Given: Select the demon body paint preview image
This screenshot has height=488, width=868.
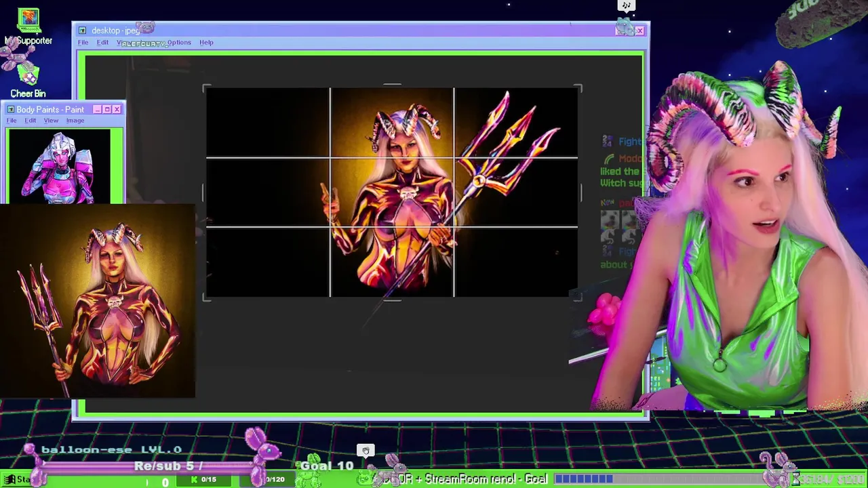Looking at the screenshot, I should click(x=98, y=301).
